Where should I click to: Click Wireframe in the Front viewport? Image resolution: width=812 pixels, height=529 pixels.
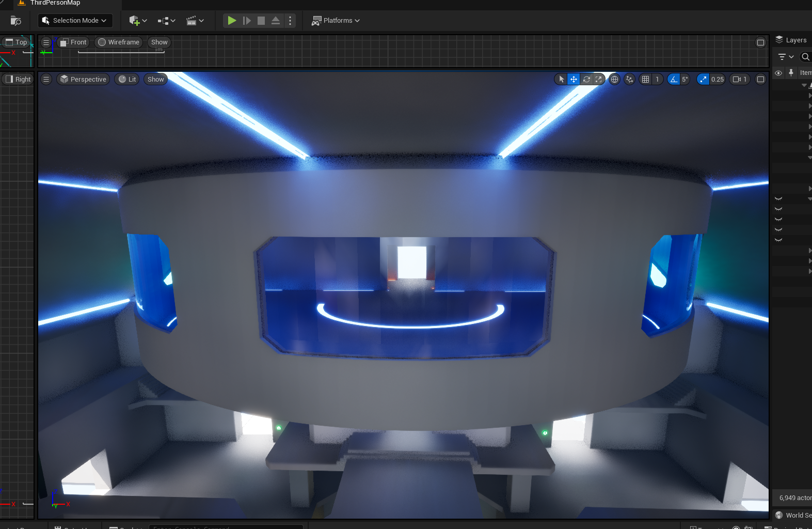click(119, 42)
